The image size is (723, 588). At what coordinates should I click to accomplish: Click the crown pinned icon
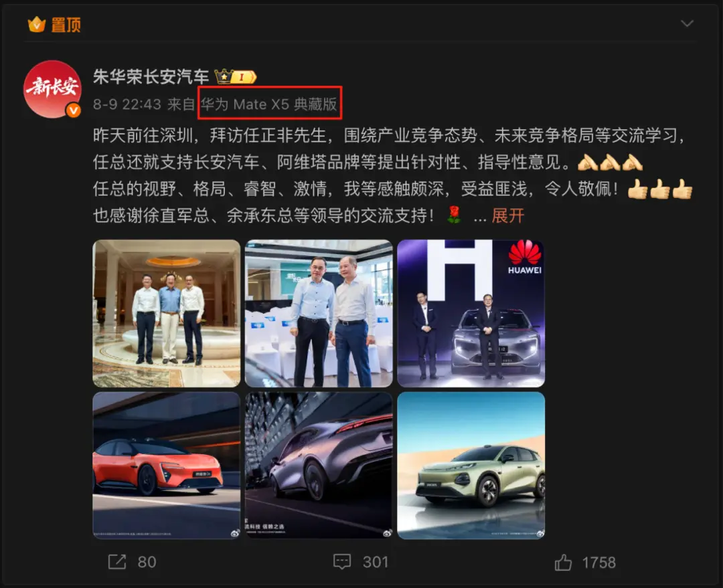pyautogui.click(x=37, y=25)
